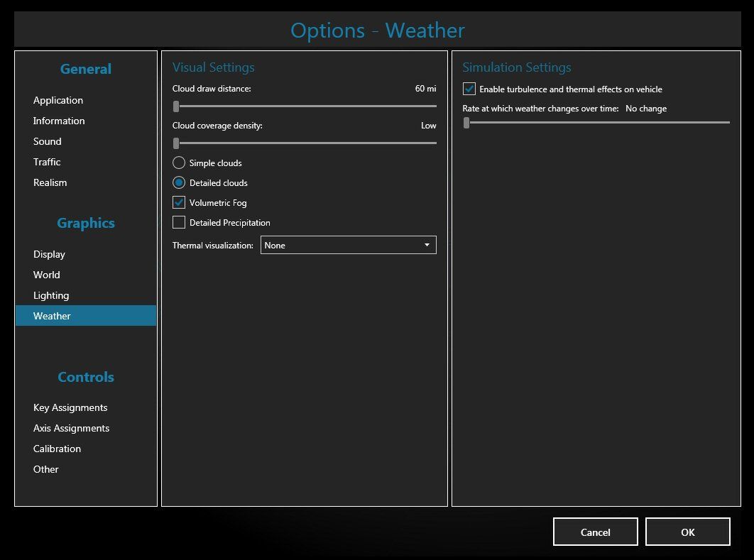Screen dimensions: 754x560
Task: Click the General section heading
Action: 86,69
